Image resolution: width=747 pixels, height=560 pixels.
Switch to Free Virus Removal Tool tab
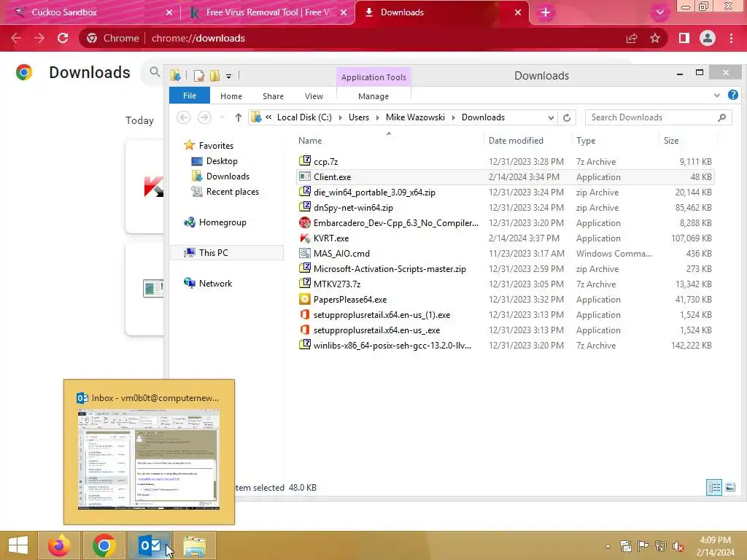pyautogui.click(x=268, y=12)
